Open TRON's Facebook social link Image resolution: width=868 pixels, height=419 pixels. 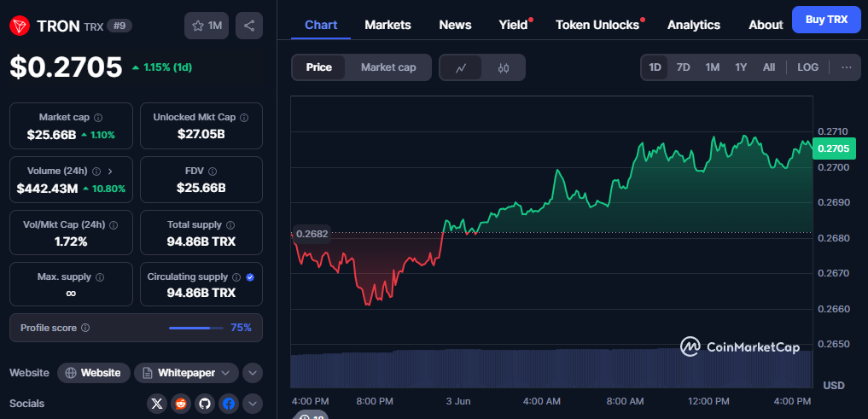click(229, 404)
